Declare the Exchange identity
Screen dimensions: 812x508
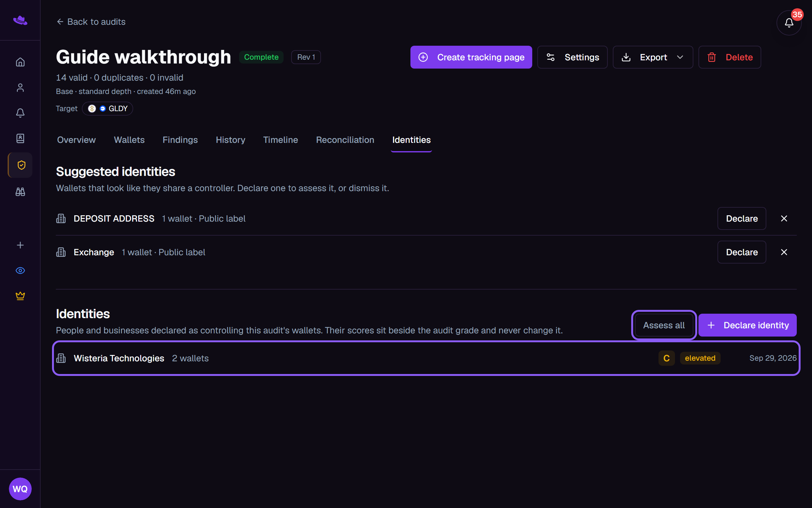click(742, 252)
